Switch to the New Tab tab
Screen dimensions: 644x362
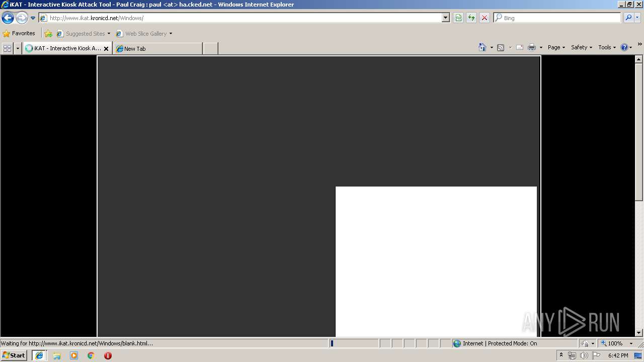point(158,48)
